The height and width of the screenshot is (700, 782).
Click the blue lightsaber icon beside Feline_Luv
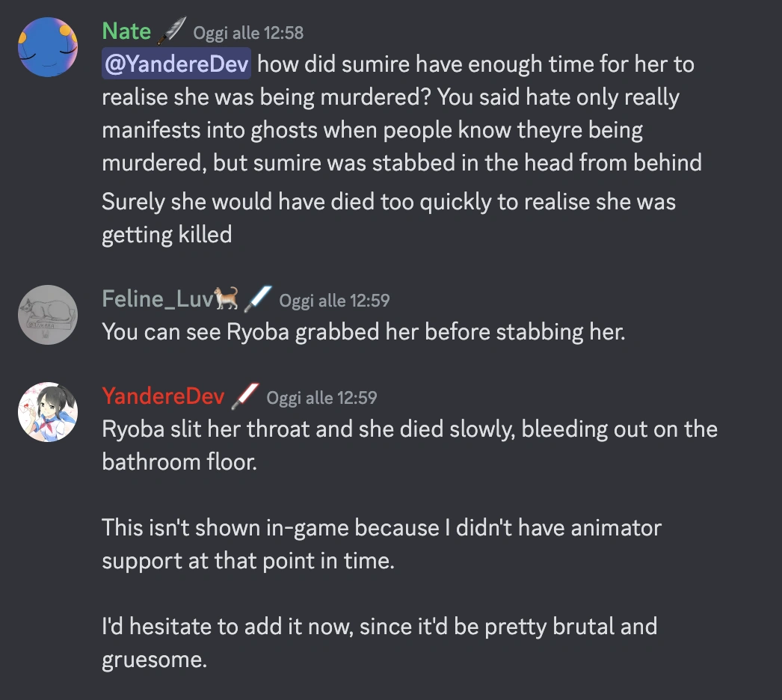tap(258, 298)
